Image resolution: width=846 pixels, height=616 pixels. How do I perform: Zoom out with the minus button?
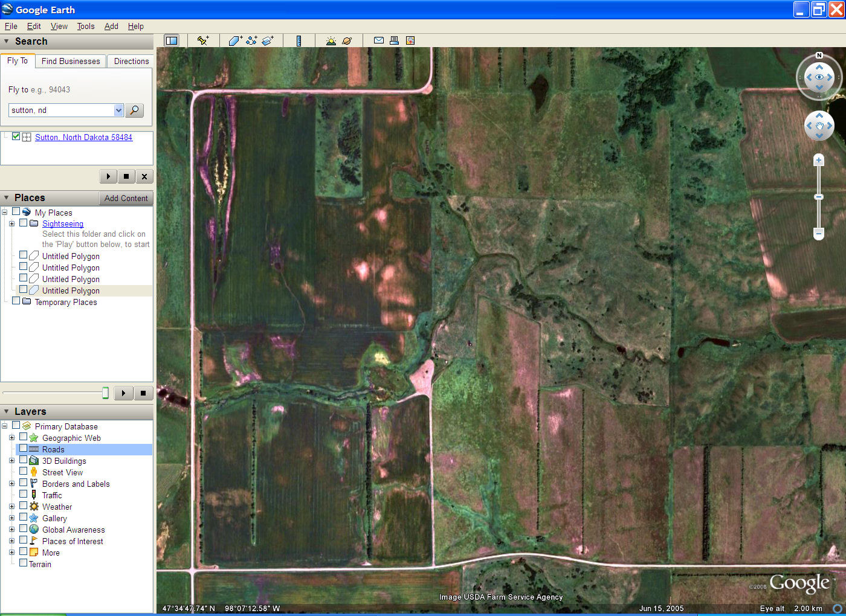tap(819, 233)
